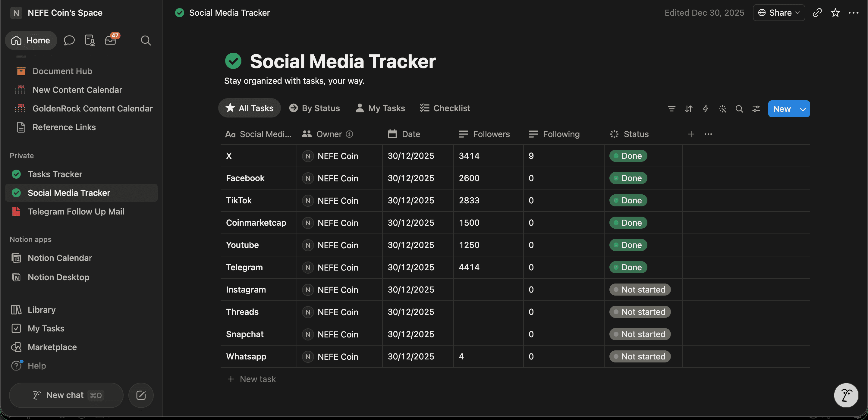Switch to the Checklist view tab

click(x=445, y=108)
